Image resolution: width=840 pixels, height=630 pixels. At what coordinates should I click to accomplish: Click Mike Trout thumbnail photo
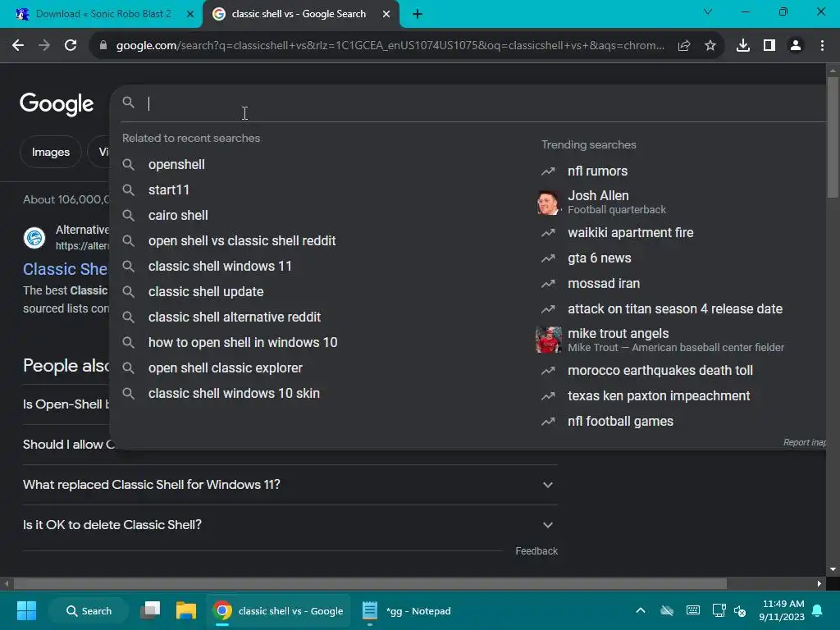pos(548,340)
